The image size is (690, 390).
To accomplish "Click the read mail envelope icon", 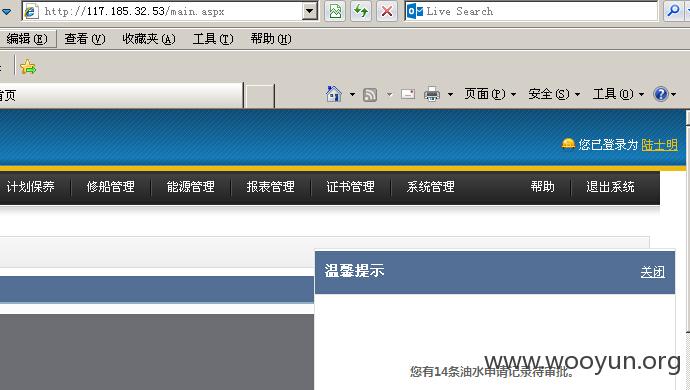I will (x=408, y=94).
